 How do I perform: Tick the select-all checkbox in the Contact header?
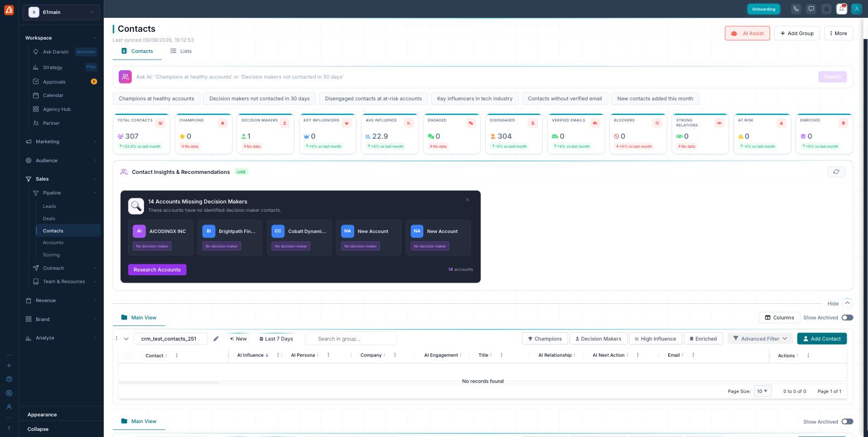(x=127, y=356)
